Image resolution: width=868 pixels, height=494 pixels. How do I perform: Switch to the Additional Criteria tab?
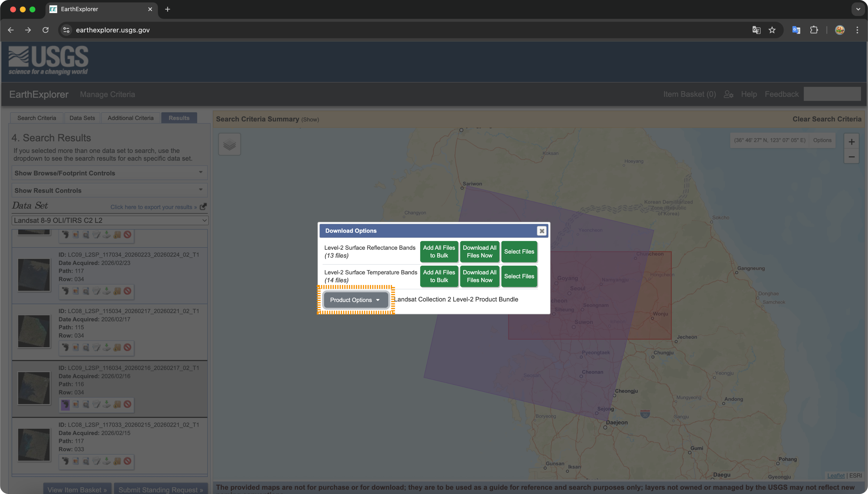pos(130,118)
